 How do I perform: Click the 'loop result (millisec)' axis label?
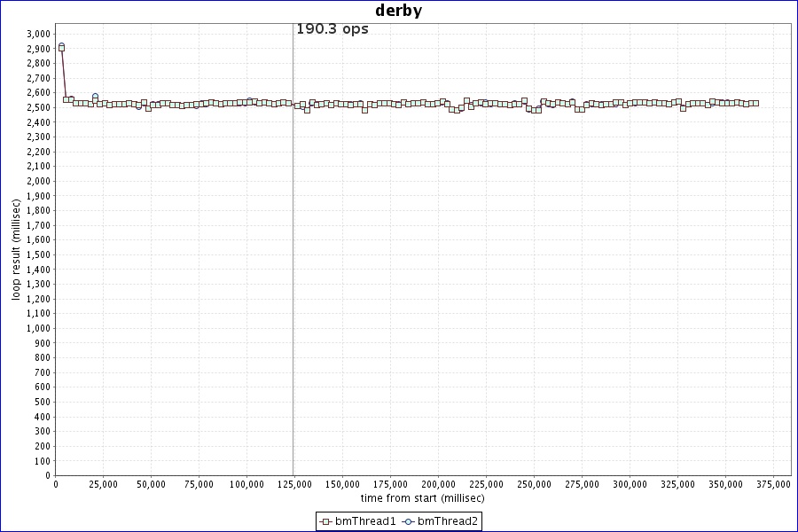(x=16, y=248)
